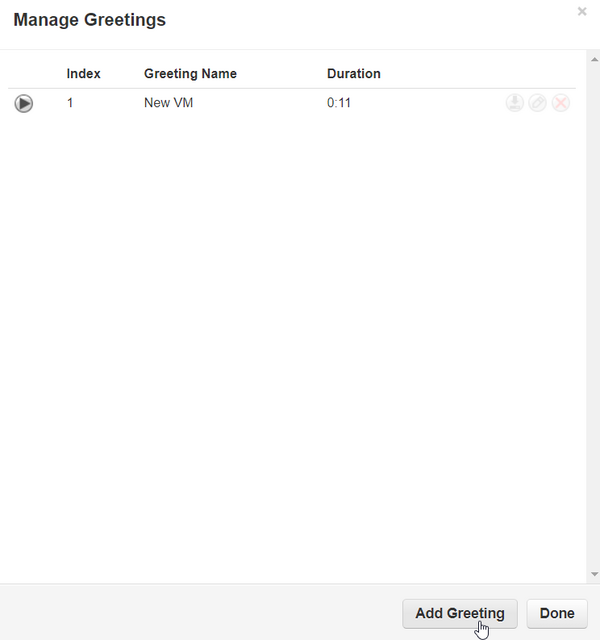
Task: Click the Manage Greetings title text
Action: coord(89,20)
